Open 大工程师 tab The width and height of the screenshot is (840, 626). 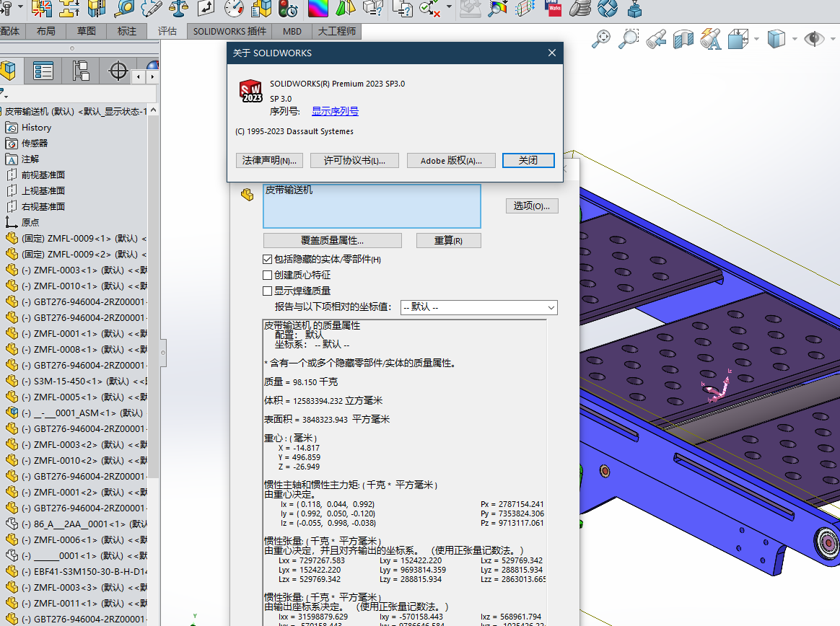click(x=337, y=31)
